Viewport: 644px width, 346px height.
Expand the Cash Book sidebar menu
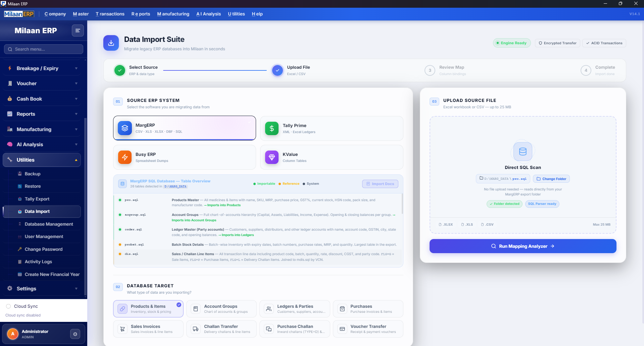pos(42,99)
